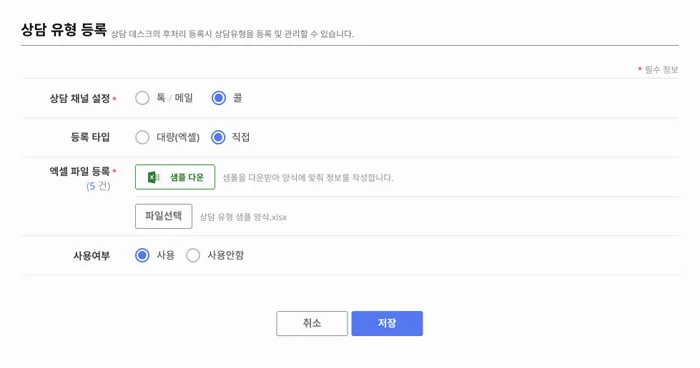700x368 pixels.
Task: Cancel with the 취소 button
Action: point(312,323)
